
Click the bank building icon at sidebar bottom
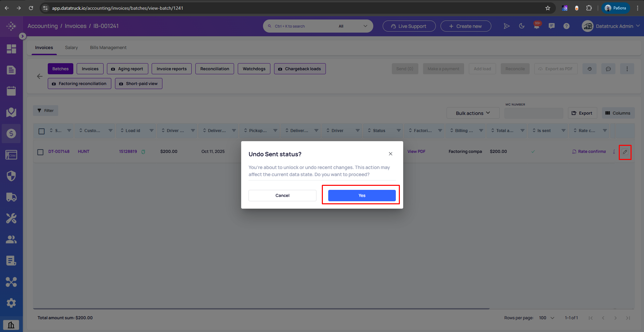pos(11,325)
